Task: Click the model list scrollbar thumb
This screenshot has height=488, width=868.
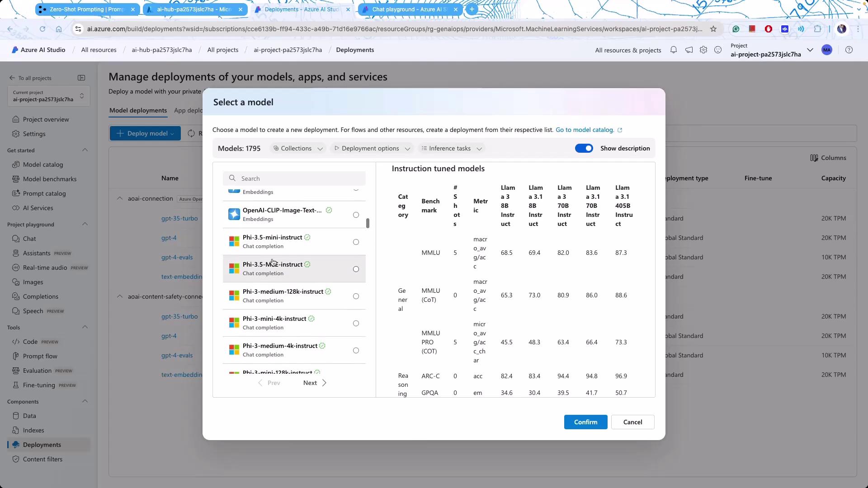Action: point(368,223)
